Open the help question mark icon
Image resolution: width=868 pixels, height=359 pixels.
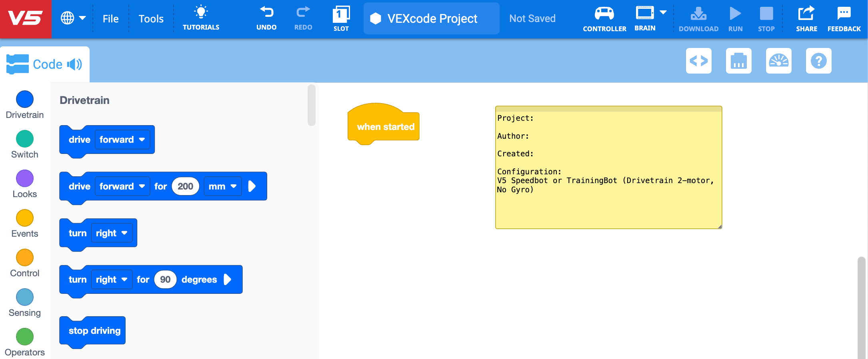click(x=818, y=61)
